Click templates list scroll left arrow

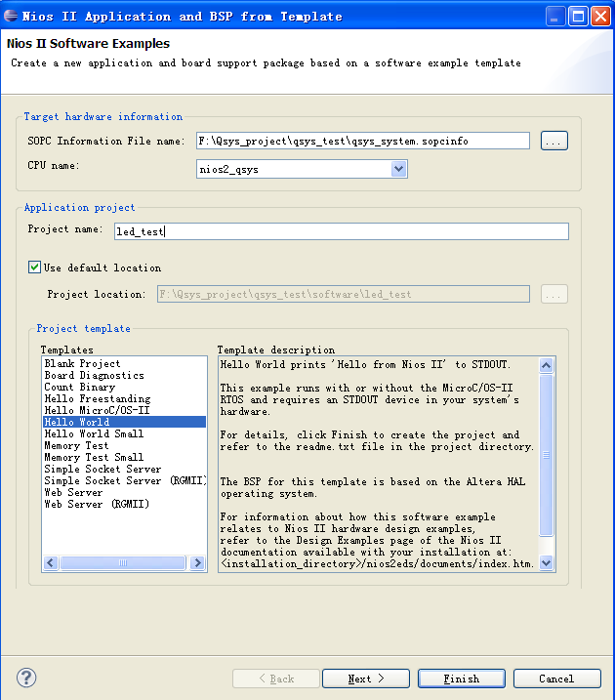point(51,563)
